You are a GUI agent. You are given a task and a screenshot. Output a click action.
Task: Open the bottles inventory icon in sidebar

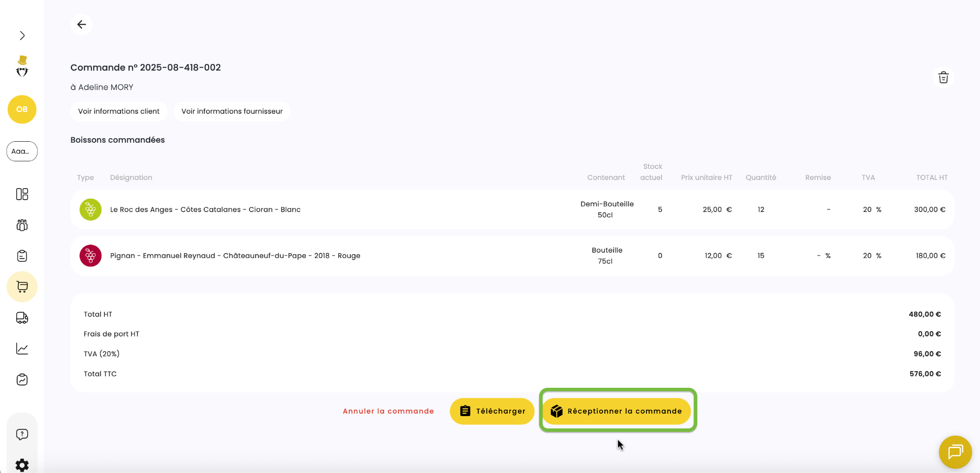(22, 225)
